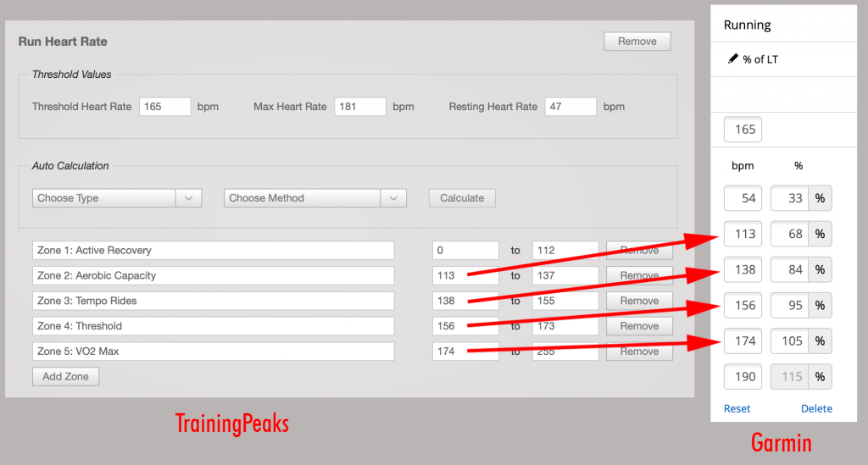The image size is (868, 465).
Task: Select the Threshold Heart Rate field
Action: click(165, 107)
